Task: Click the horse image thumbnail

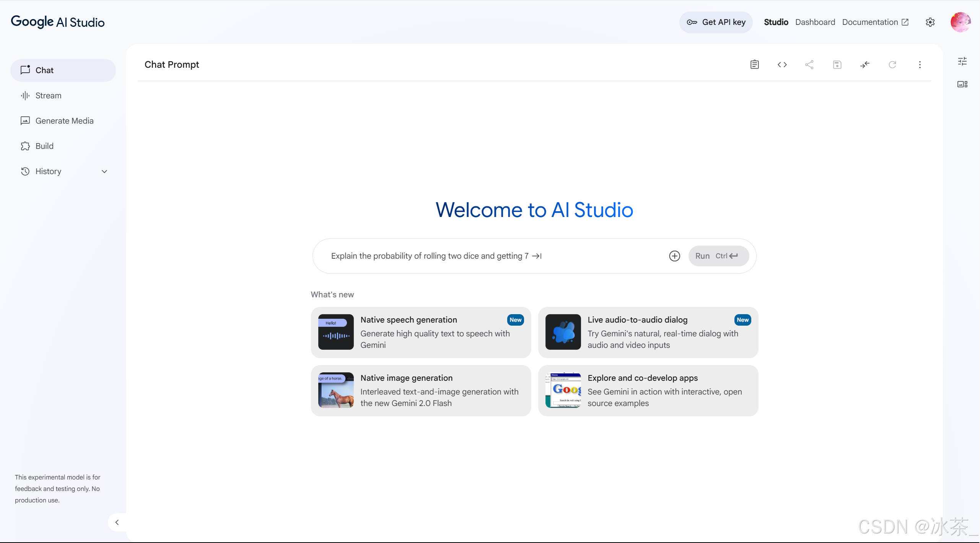Action: point(336,390)
